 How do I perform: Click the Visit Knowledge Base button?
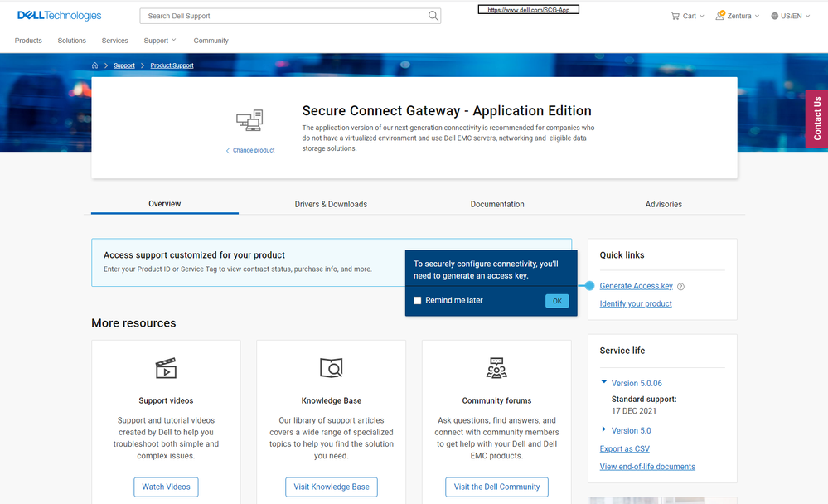(332, 487)
